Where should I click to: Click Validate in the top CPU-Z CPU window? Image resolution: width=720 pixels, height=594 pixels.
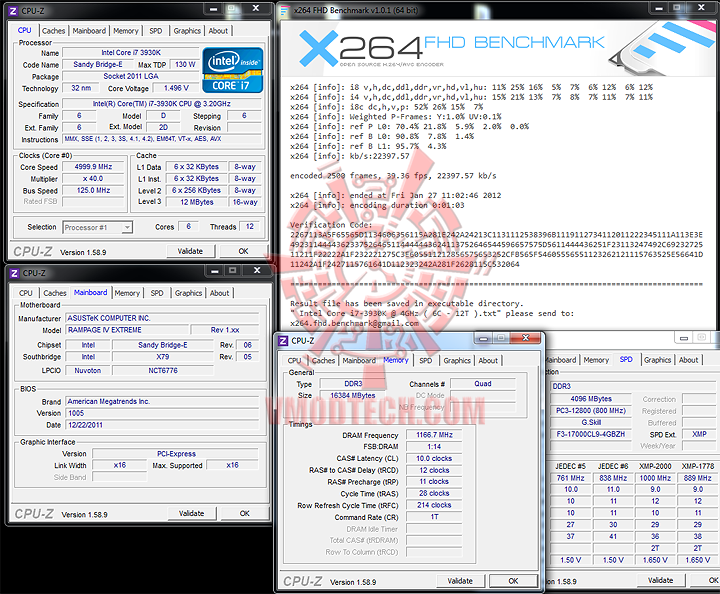pyautogui.click(x=190, y=251)
